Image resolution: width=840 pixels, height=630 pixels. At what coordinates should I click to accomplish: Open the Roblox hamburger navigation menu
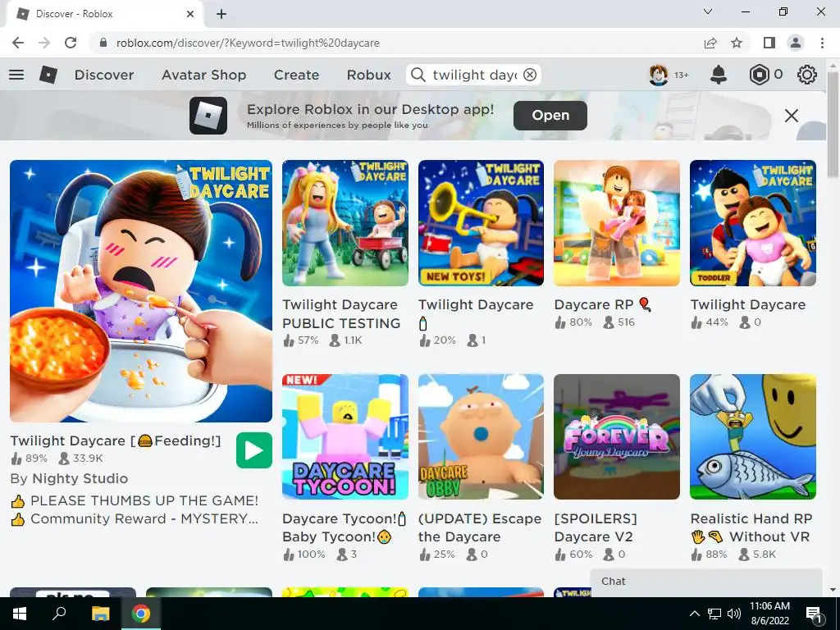tap(16, 75)
